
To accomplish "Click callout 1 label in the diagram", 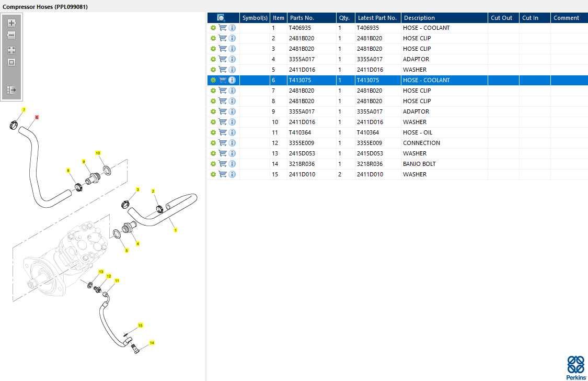I will [x=176, y=230].
